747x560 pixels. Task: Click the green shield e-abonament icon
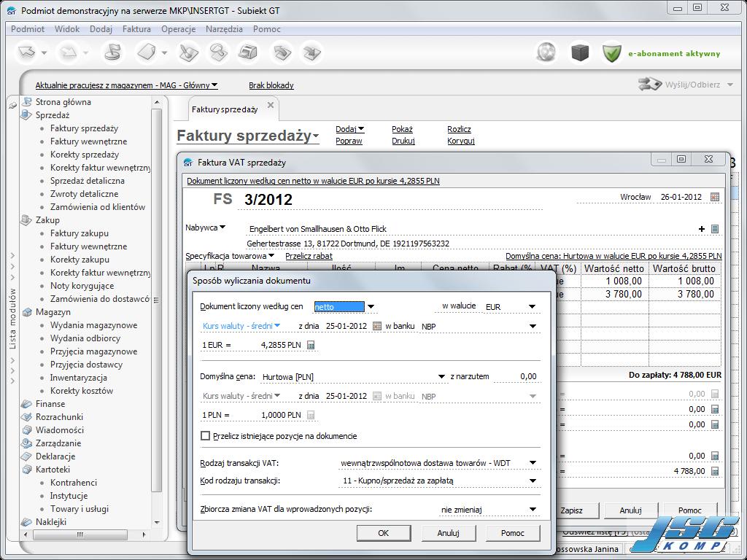[x=611, y=52]
